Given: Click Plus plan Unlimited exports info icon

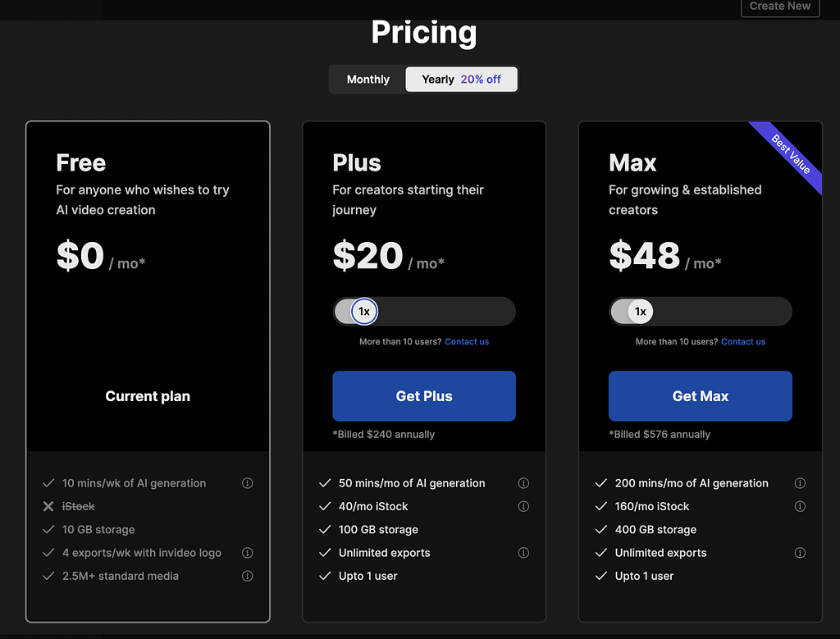Looking at the screenshot, I should (x=524, y=553).
